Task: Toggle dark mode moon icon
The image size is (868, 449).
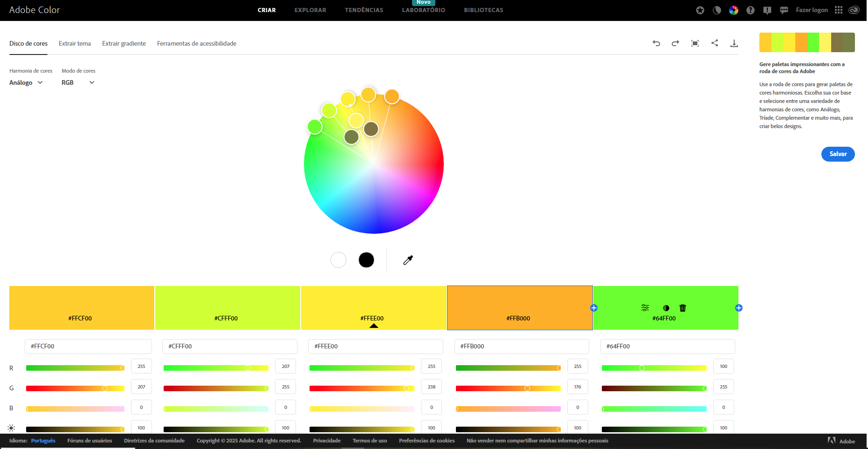Action: 717,10
